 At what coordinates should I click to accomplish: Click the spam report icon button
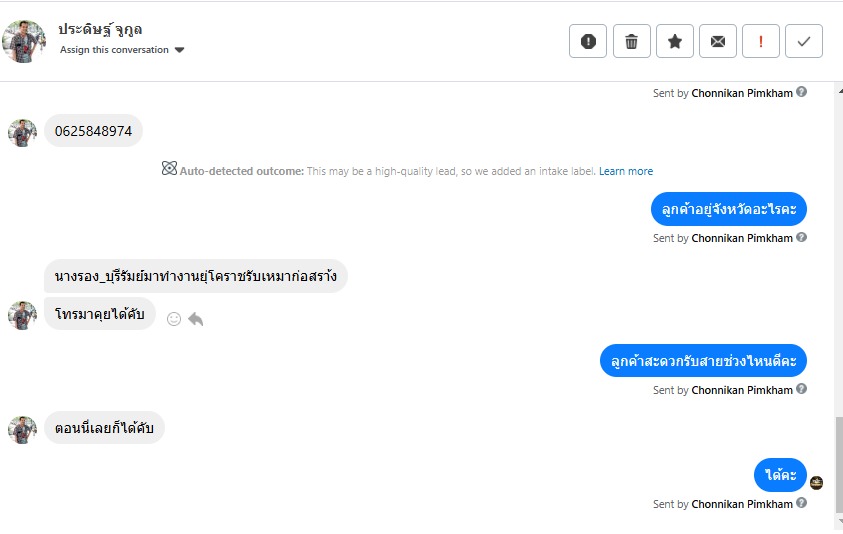pyautogui.click(x=588, y=41)
